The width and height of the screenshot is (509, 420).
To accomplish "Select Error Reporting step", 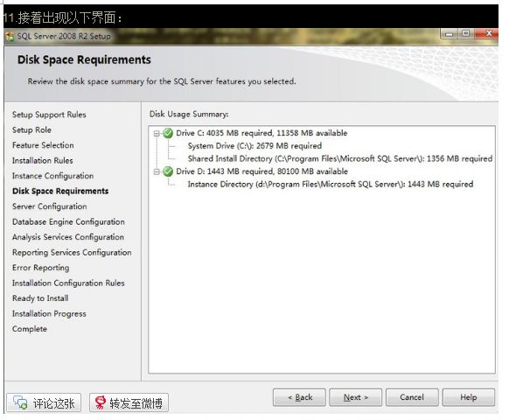I will [40, 268].
